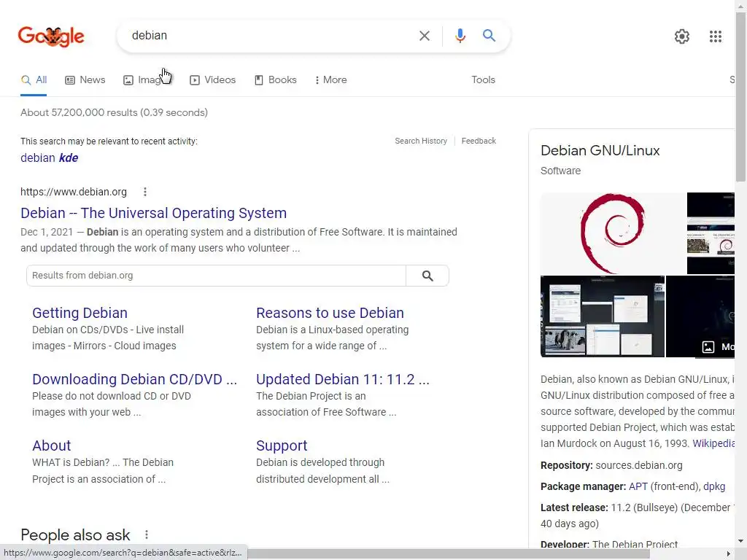The width and height of the screenshot is (747, 560).
Task: Click the 'Results from debian.org' search field
Action: (x=216, y=276)
